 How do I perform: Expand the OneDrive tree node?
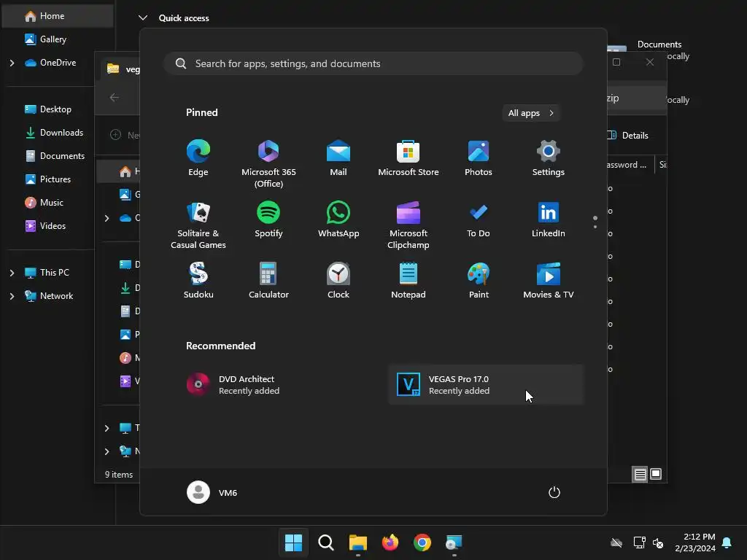click(x=12, y=63)
